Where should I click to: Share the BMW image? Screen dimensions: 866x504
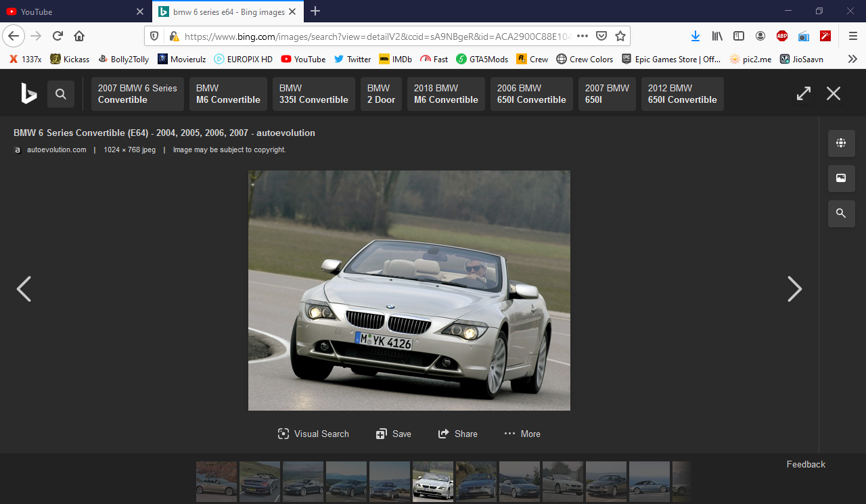tap(458, 434)
